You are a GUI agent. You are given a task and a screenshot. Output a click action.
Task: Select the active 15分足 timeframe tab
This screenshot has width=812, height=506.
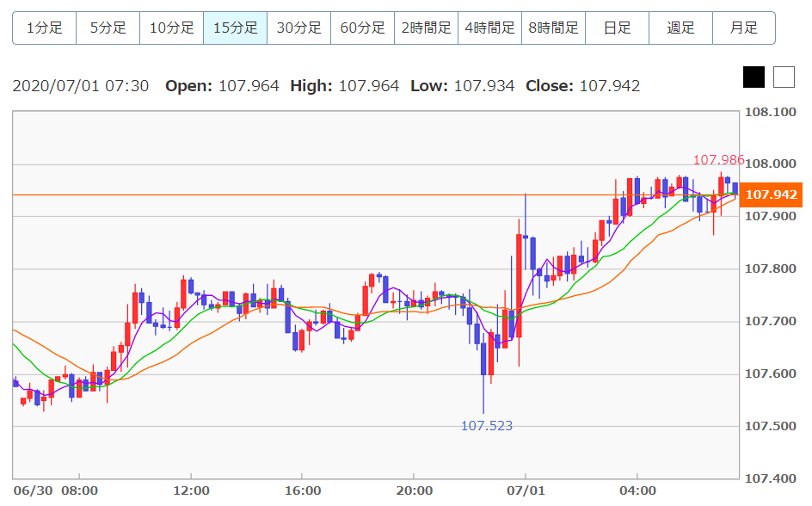(236, 28)
